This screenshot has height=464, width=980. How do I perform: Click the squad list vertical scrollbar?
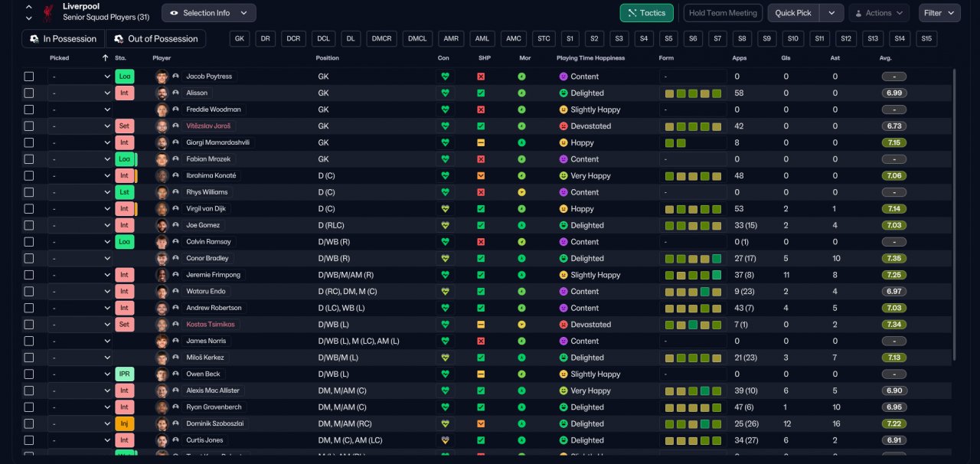[x=954, y=214]
